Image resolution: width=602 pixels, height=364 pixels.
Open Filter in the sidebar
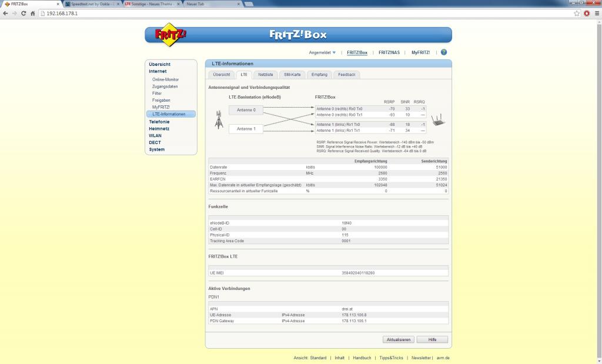coord(156,93)
